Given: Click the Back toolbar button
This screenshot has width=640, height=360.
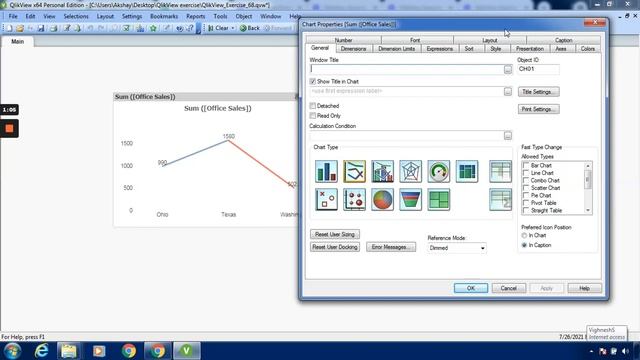Looking at the screenshot, I should 250,28.
